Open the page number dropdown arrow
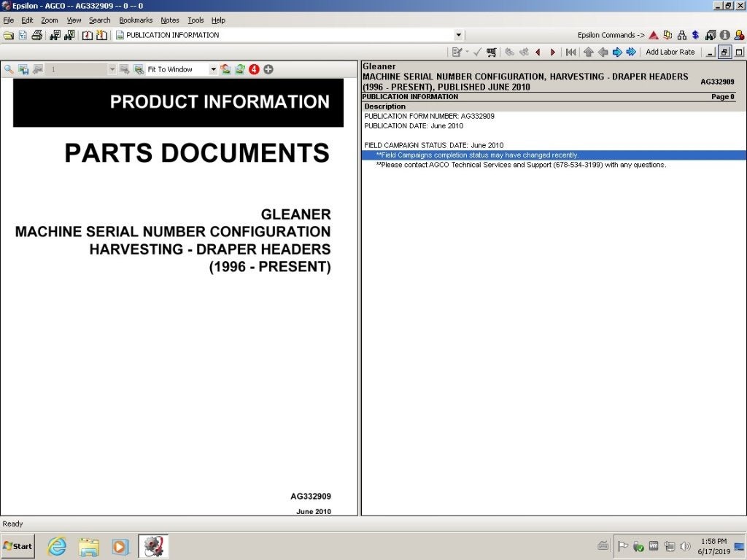The image size is (747, 560). point(112,69)
